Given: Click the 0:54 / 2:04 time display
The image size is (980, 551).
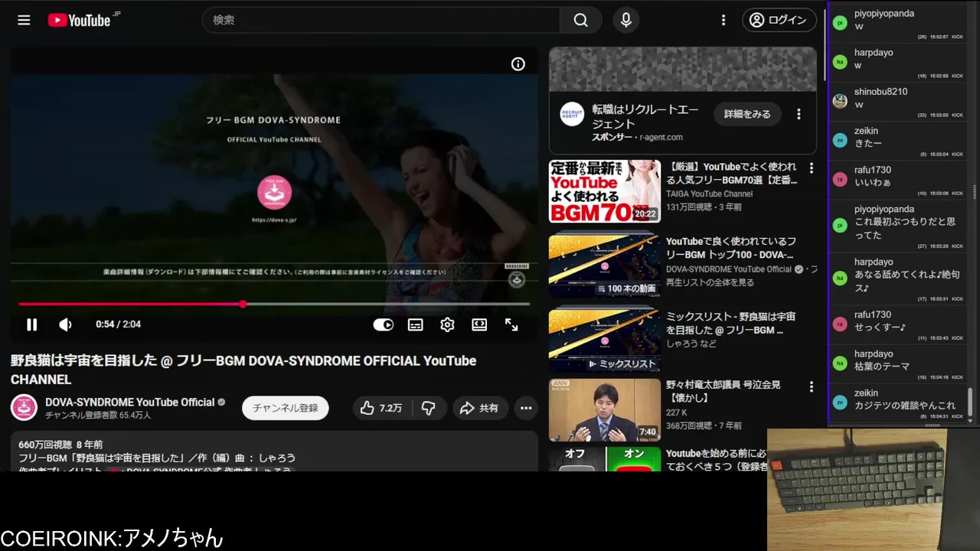Looking at the screenshot, I should [x=118, y=324].
